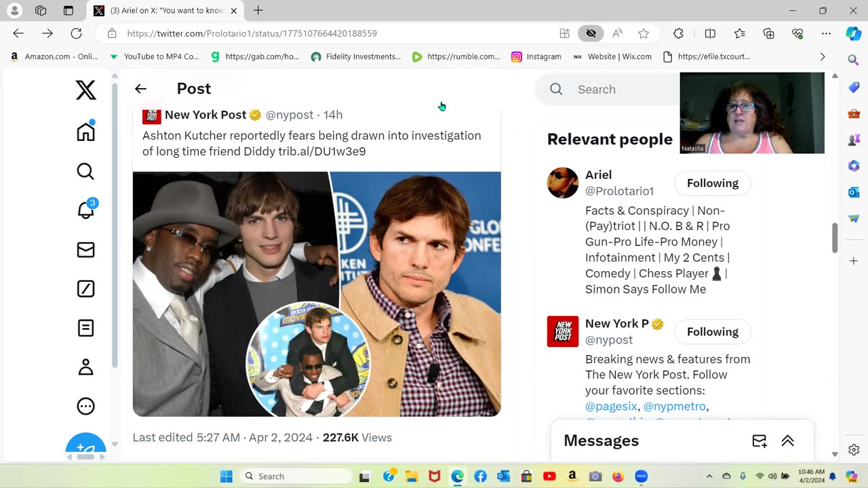Open the Profile person icon in sidebar
This screenshot has width=868, height=488.
pyautogui.click(x=85, y=367)
